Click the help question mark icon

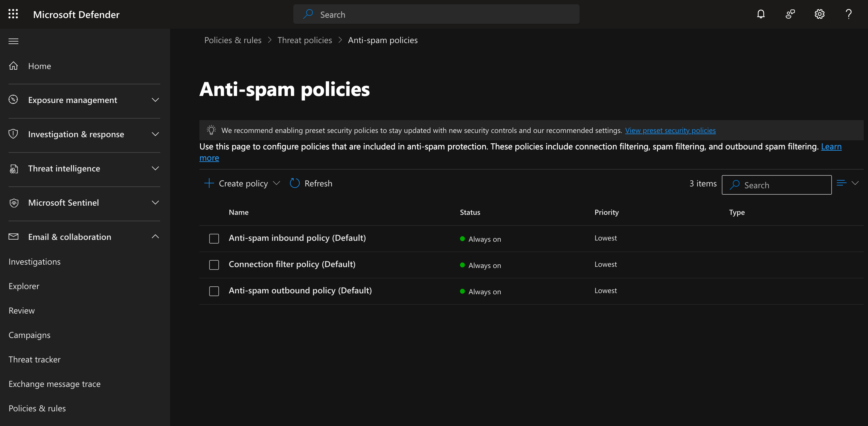coord(848,14)
